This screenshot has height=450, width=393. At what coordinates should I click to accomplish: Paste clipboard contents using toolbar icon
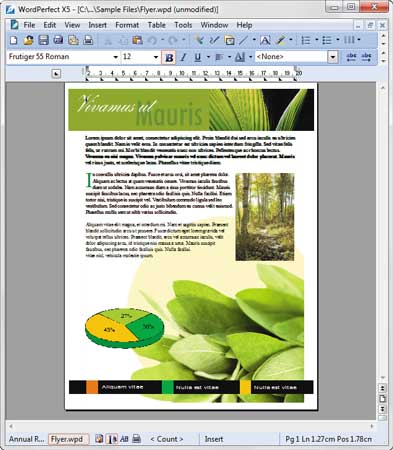pyautogui.click(x=137, y=40)
